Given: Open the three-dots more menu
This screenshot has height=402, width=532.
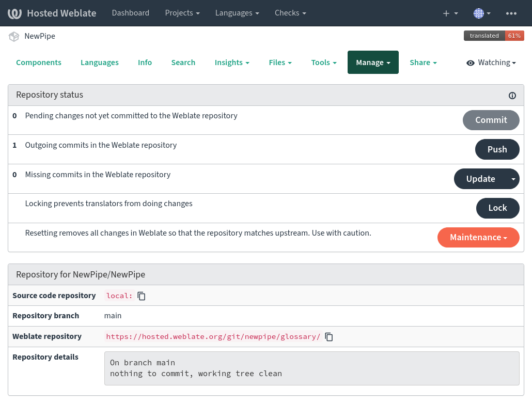Looking at the screenshot, I should coord(511,13).
